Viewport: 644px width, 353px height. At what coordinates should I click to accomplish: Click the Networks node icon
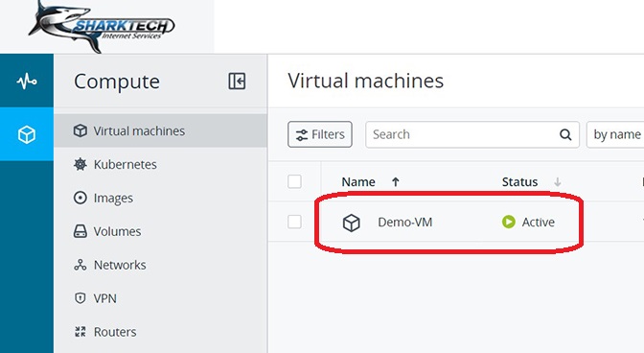[x=80, y=265]
